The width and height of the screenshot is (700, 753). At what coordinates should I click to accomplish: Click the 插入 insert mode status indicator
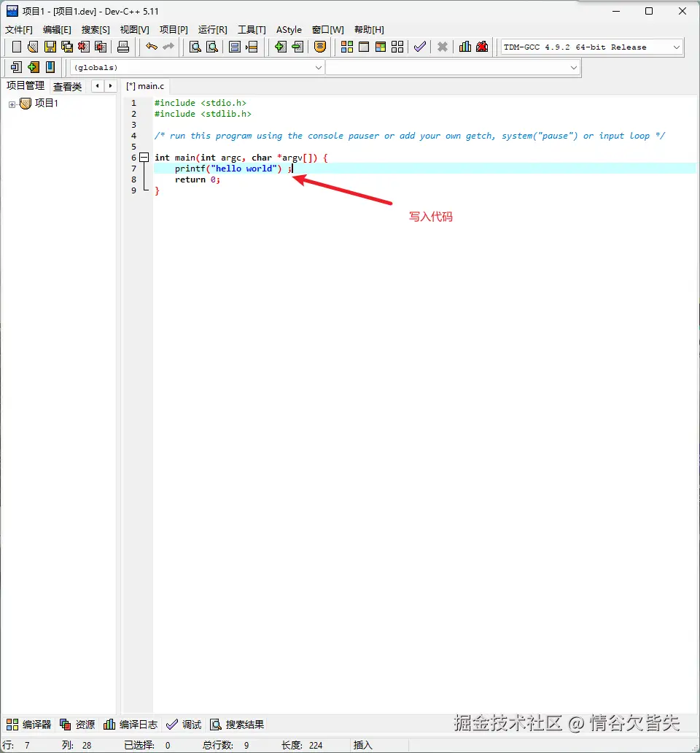click(x=362, y=745)
